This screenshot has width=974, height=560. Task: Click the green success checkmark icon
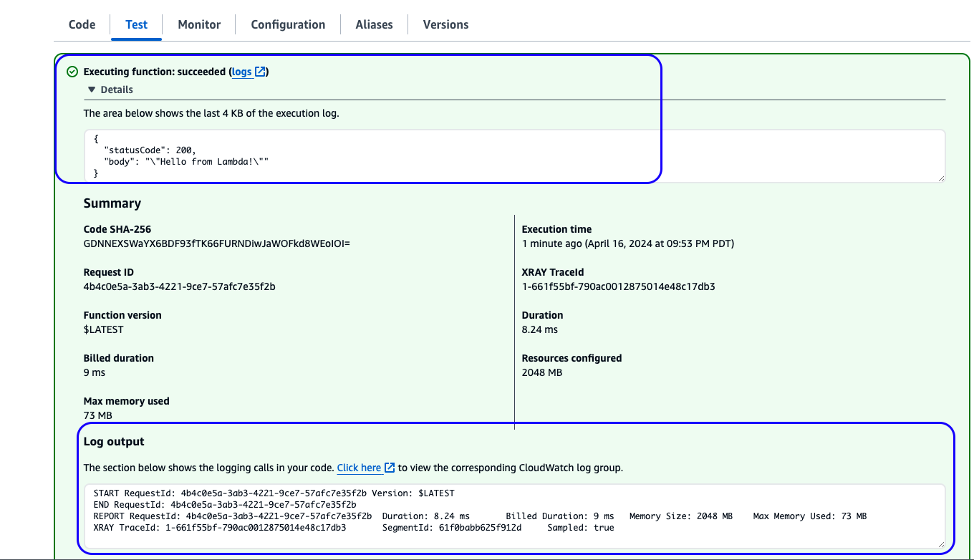pos(72,72)
